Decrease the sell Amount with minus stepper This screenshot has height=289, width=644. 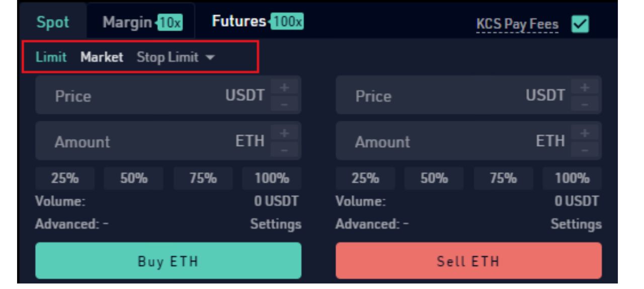(x=586, y=150)
